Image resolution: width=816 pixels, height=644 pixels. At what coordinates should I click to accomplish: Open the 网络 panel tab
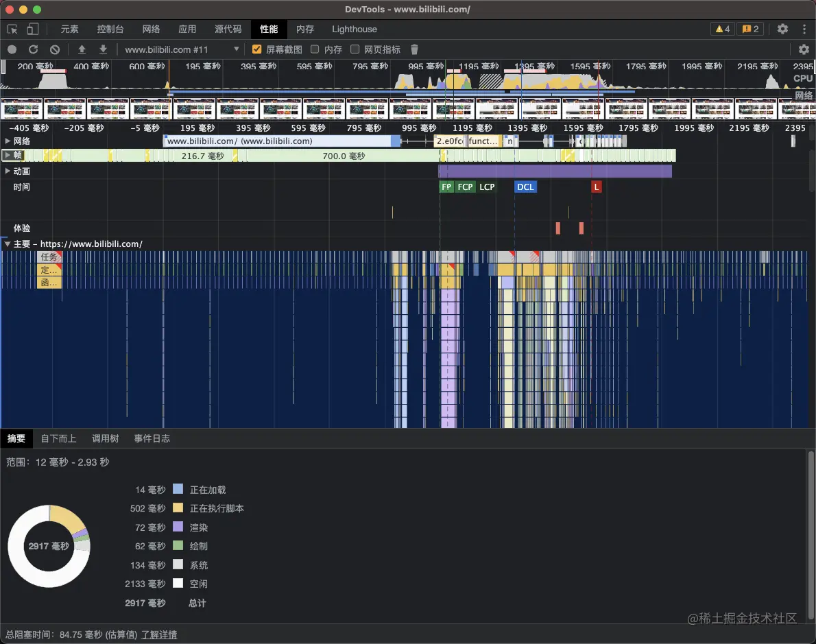click(x=152, y=29)
